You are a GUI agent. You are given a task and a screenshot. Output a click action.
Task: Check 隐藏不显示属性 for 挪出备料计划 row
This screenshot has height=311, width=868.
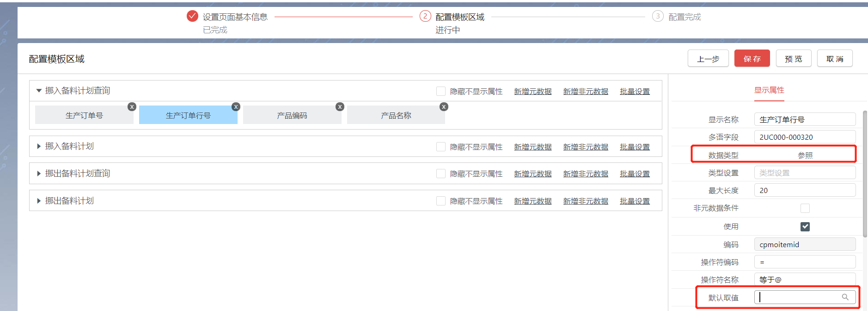441,201
